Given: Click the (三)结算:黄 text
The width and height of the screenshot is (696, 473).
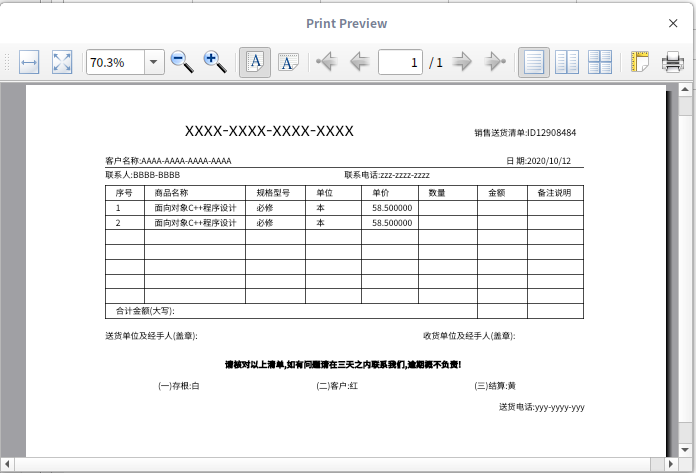Looking at the screenshot, I should point(495,386).
